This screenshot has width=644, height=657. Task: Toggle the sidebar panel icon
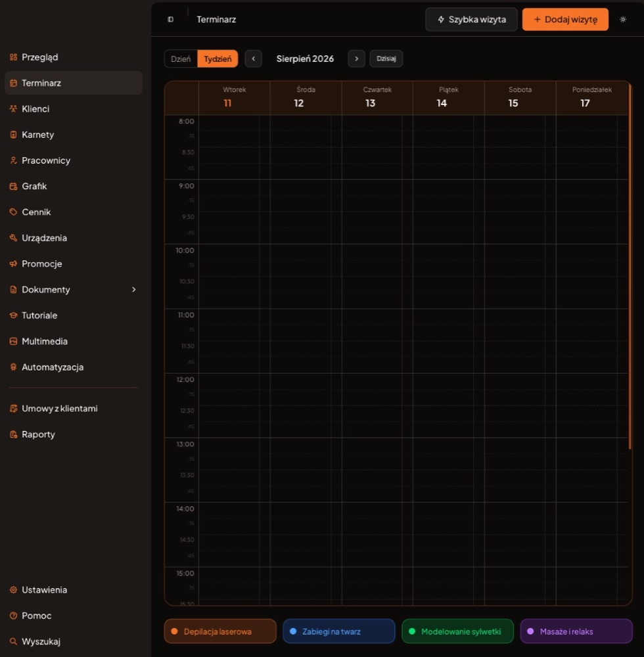click(171, 19)
